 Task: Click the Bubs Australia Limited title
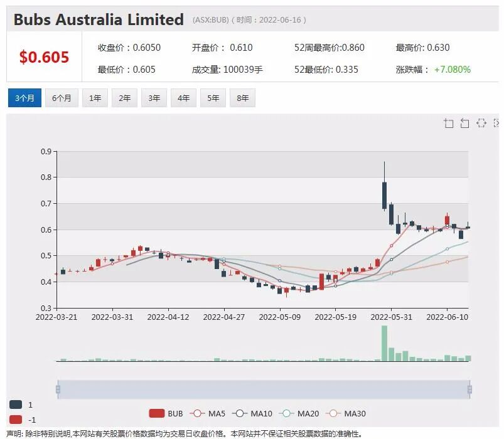99,19
